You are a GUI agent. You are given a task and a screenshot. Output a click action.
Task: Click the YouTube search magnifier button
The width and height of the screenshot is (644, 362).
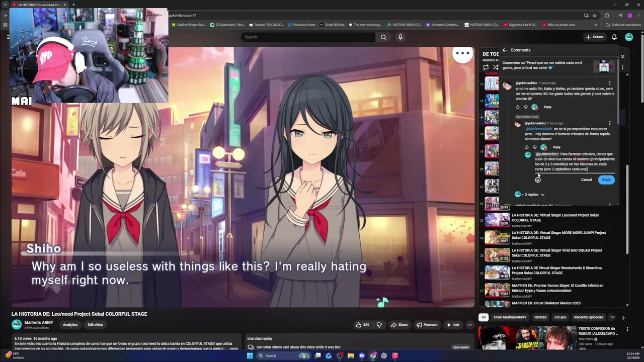383,37
